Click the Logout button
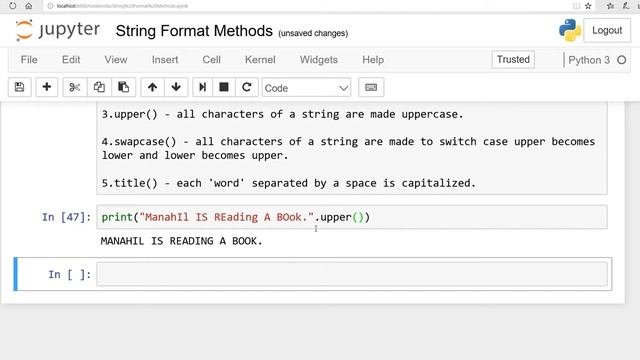The width and height of the screenshot is (640, 360). click(607, 30)
